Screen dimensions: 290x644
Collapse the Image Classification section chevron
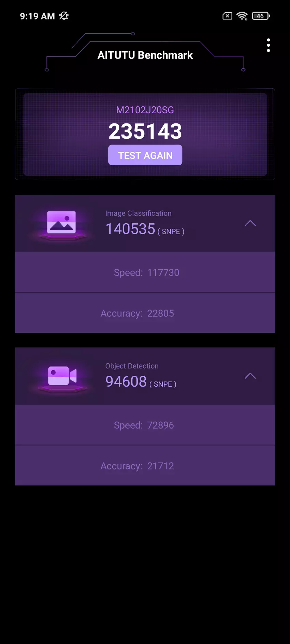(250, 223)
